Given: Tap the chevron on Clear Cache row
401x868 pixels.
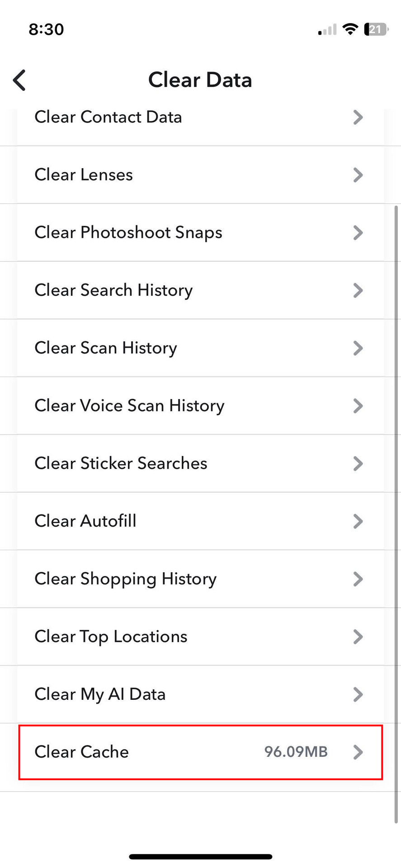Looking at the screenshot, I should 358,752.
